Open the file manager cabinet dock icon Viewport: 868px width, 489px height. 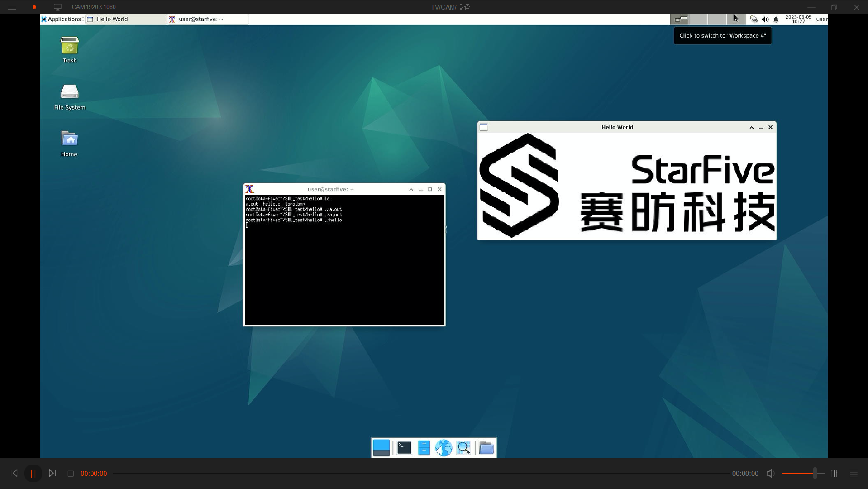tap(424, 448)
